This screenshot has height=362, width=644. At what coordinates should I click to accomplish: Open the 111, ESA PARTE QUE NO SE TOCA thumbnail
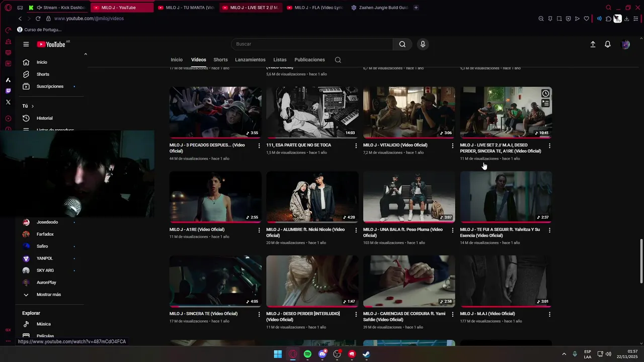(x=312, y=113)
